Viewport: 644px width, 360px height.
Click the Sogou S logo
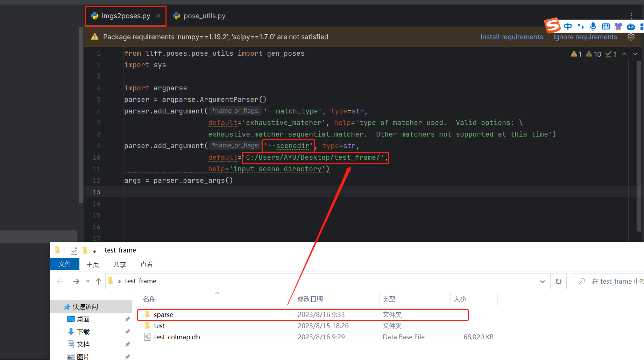point(553,25)
